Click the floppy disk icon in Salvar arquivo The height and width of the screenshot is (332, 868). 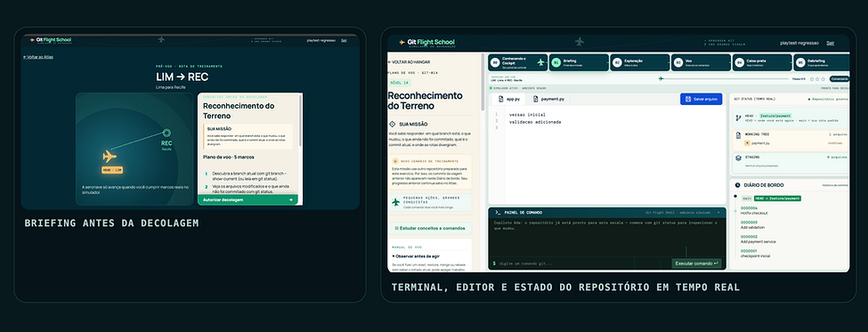688,99
